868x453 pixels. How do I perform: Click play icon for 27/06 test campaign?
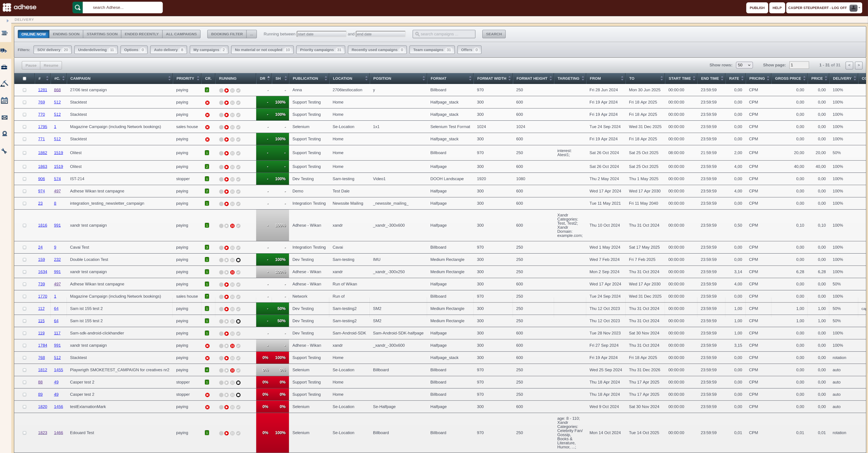227,90
